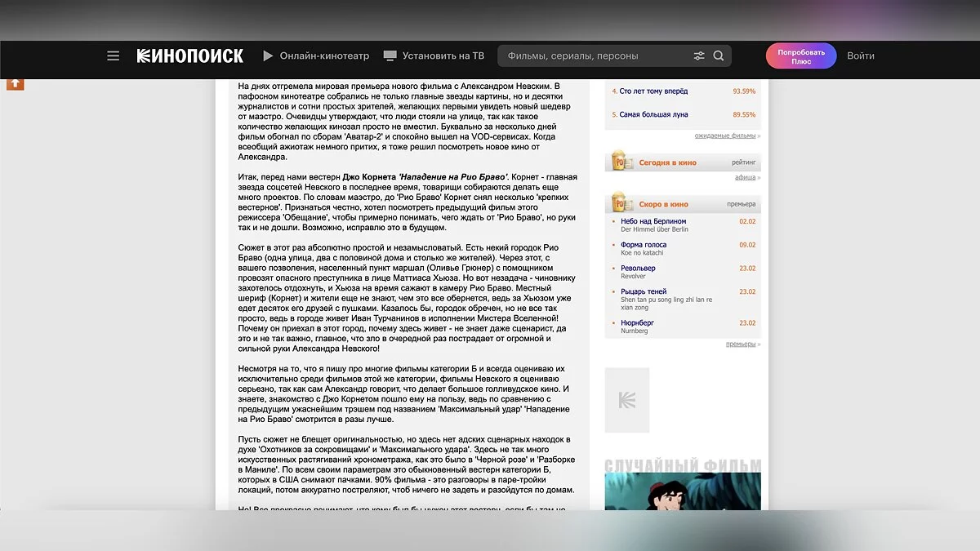Switch to премьера tab
This screenshot has width=980, height=551.
click(x=742, y=204)
